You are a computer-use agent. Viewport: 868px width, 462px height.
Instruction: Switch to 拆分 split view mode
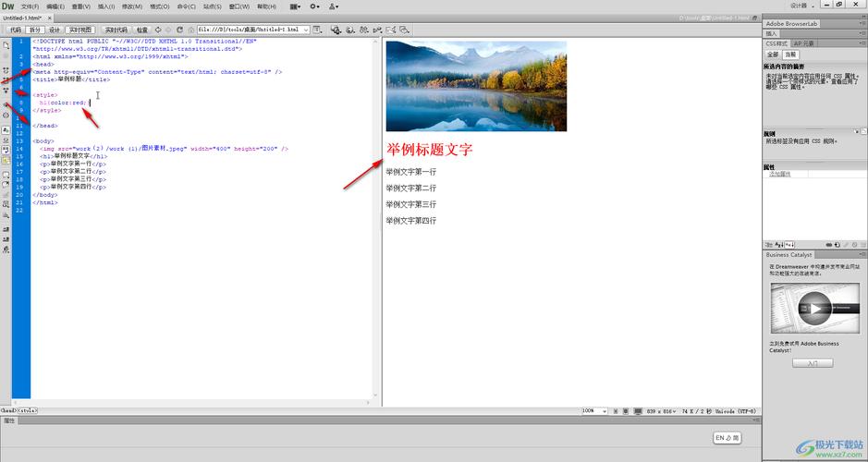click(35, 30)
